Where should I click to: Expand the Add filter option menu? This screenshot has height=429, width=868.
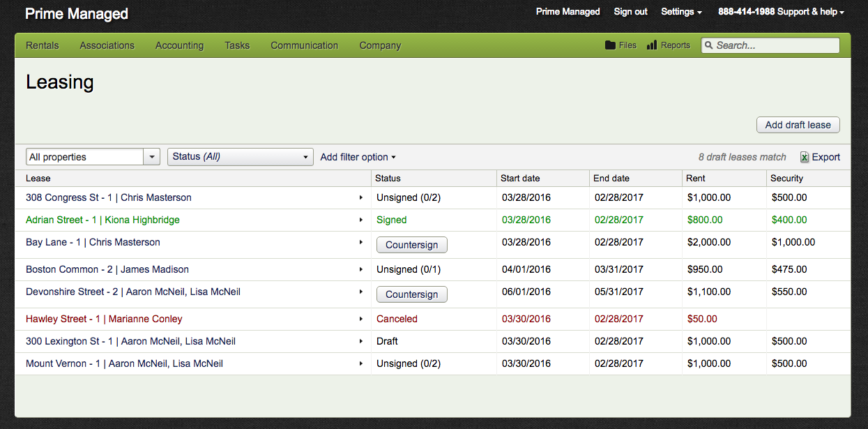358,157
